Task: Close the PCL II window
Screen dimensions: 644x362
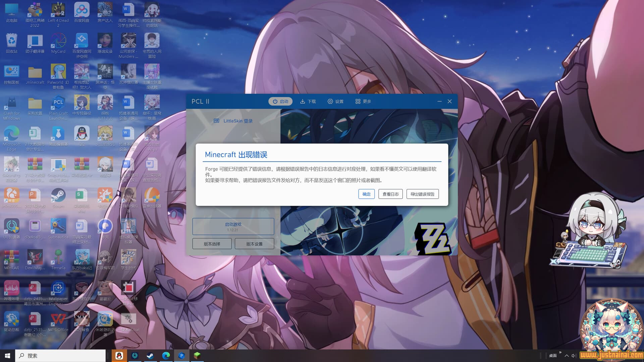Action: point(450,101)
